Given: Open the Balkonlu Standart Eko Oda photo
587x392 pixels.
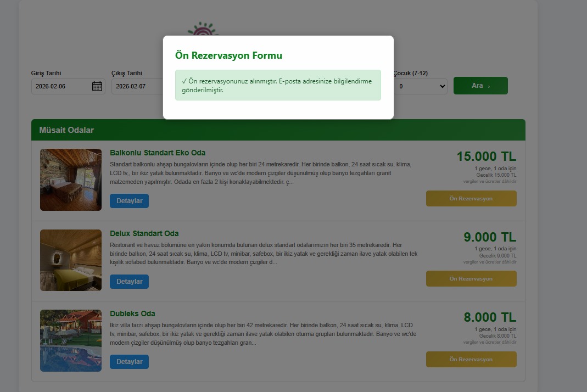Looking at the screenshot, I should pos(71,180).
